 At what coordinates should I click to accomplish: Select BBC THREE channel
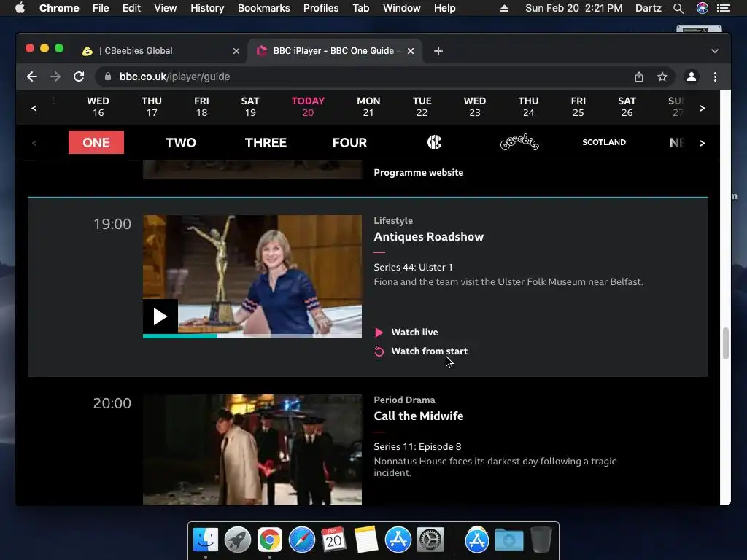point(266,142)
